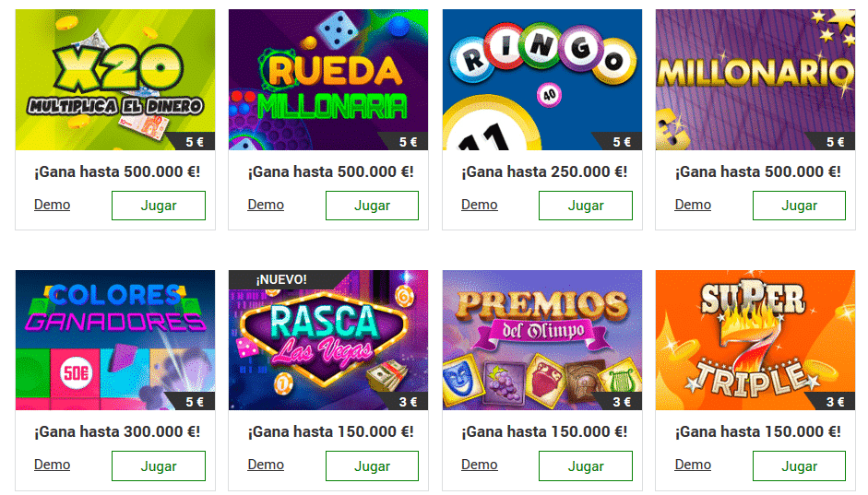Click Jugar under the Bingo game
Image resolution: width=868 pixels, height=495 pixels.
586,206
